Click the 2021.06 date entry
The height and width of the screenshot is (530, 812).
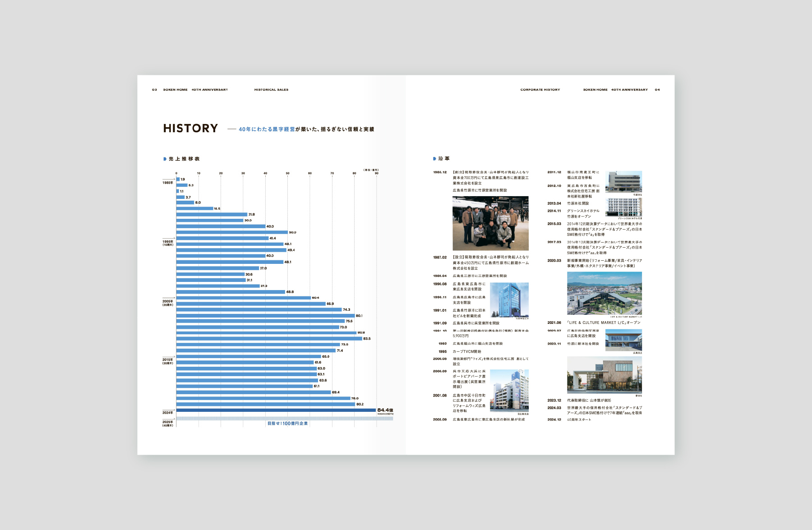pyautogui.click(x=554, y=323)
